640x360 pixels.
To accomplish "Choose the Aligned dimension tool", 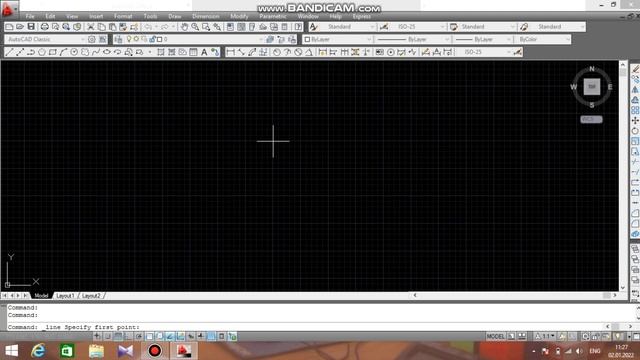I will coord(241,52).
